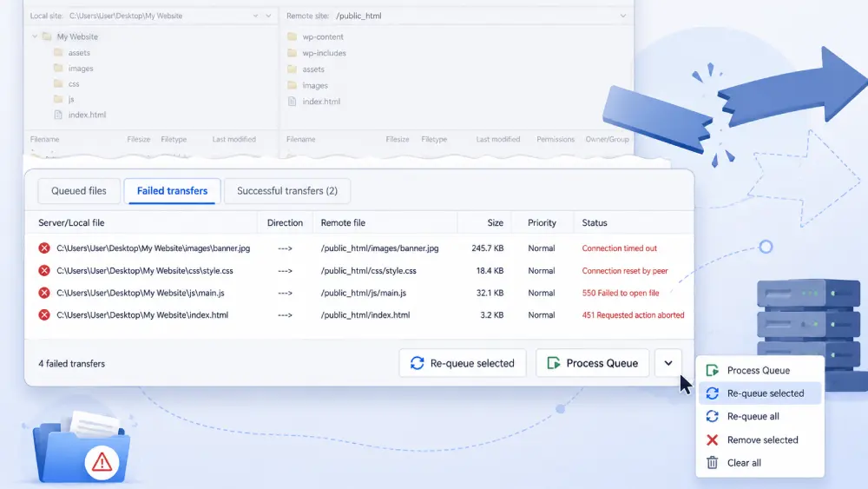
Task: Click the local js folder icon
Action: 58,99
